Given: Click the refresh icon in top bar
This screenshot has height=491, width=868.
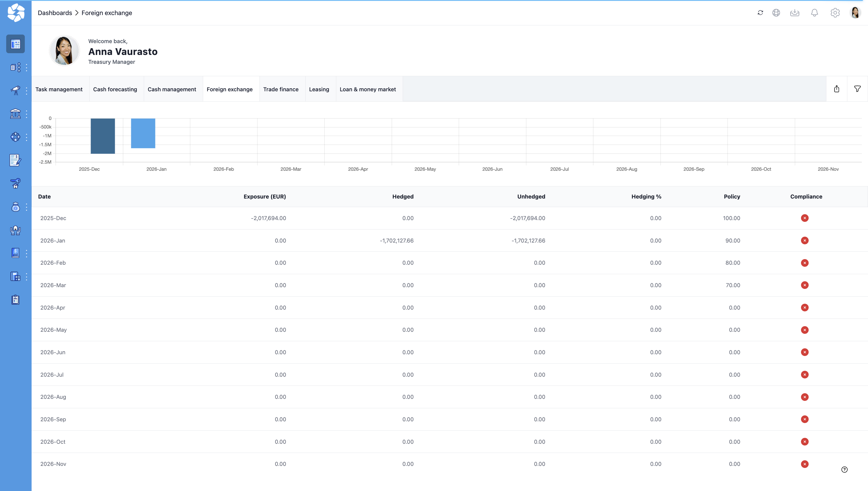Looking at the screenshot, I should 760,13.
